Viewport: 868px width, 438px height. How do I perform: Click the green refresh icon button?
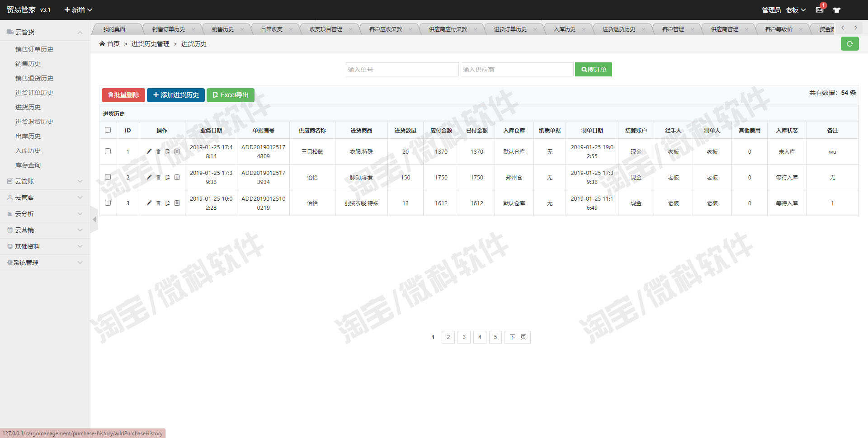tap(849, 44)
